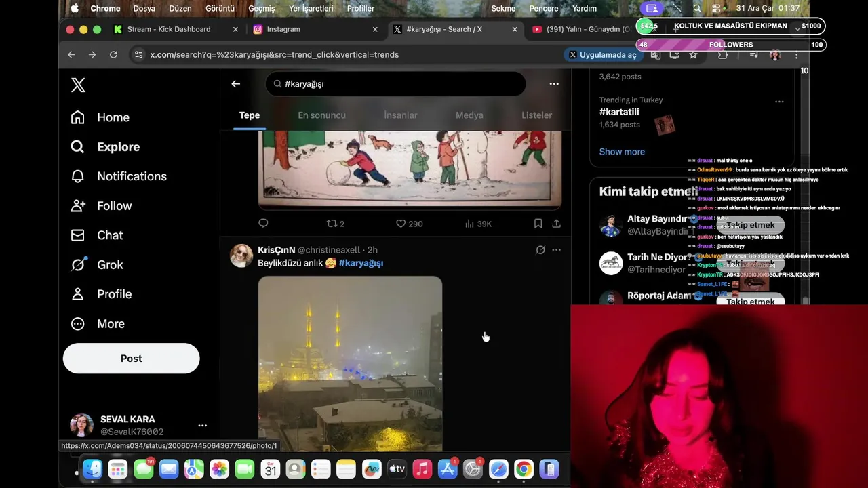868x488 pixels.
Task: Open options for #kartatili trend
Action: 779,102
